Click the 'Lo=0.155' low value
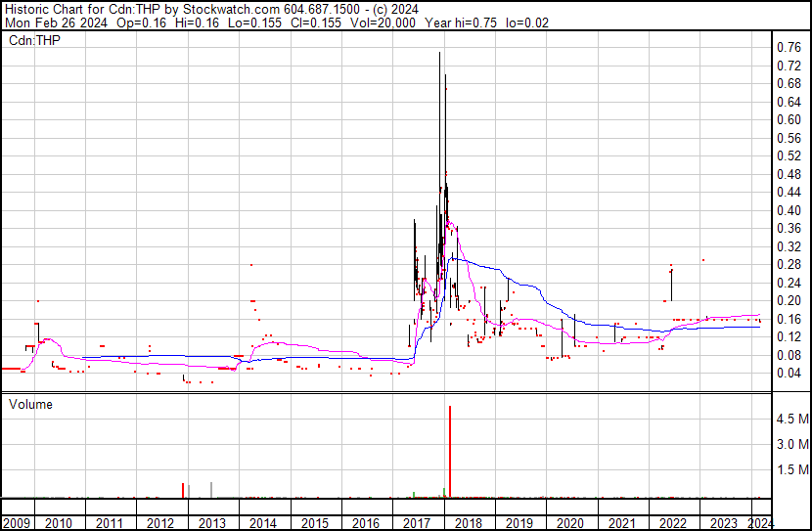 (254, 22)
